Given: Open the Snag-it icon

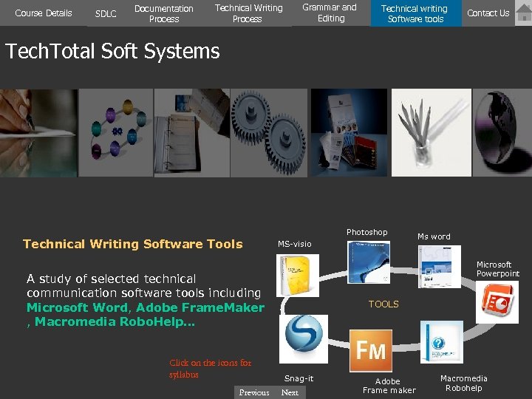Looking at the screenshot, I should coord(304,339).
